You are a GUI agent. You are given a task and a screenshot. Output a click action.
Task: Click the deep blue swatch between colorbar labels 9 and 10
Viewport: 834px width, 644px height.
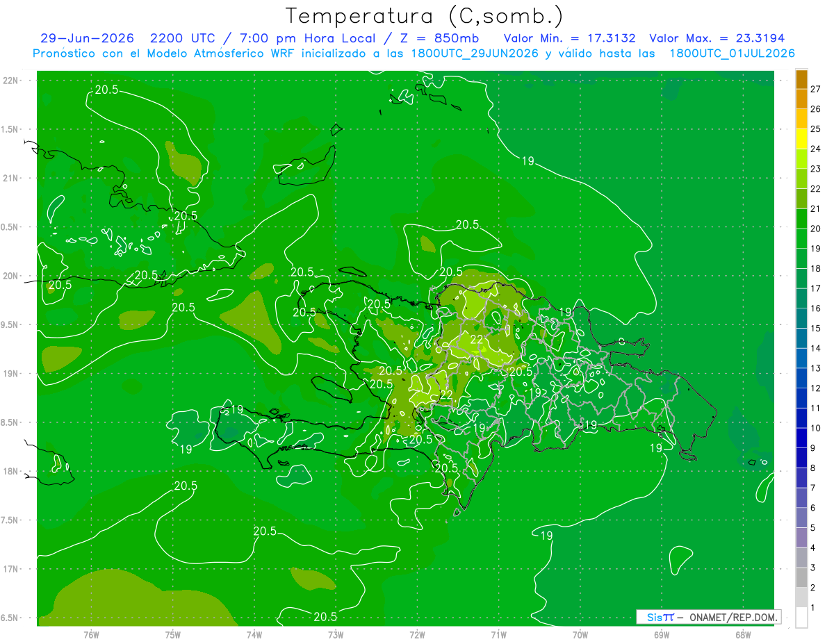pos(801,438)
